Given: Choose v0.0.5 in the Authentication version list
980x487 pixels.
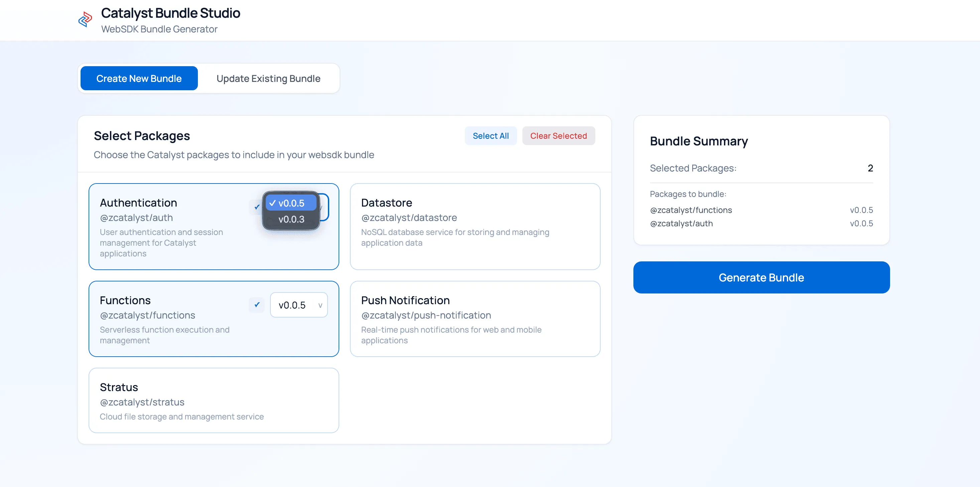Looking at the screenshot, I should click(291, 203).
